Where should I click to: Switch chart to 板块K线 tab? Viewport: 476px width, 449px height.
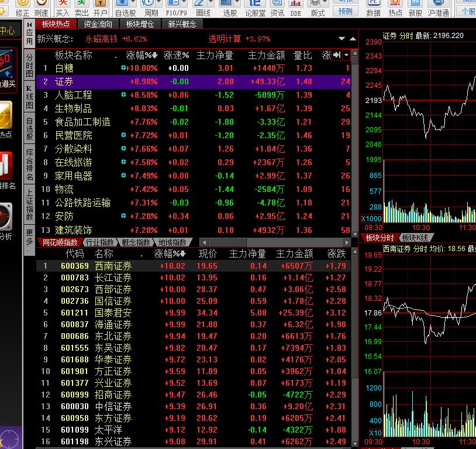coord(415,238)
